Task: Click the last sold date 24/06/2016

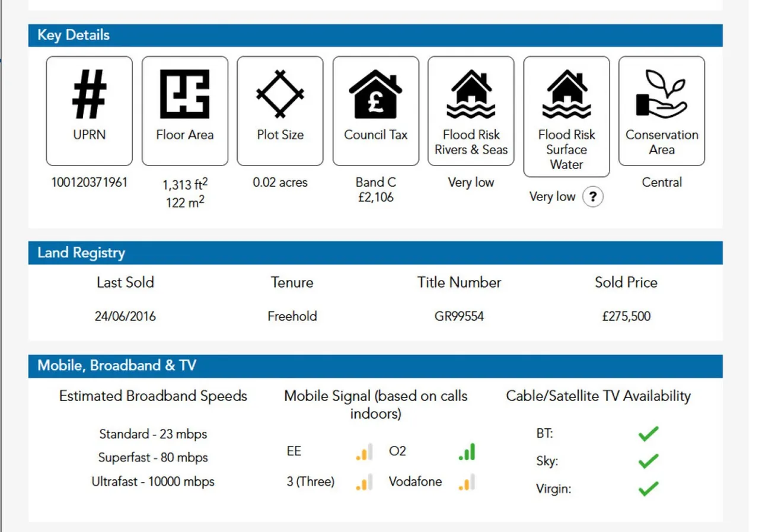Action: coord(125,316)
